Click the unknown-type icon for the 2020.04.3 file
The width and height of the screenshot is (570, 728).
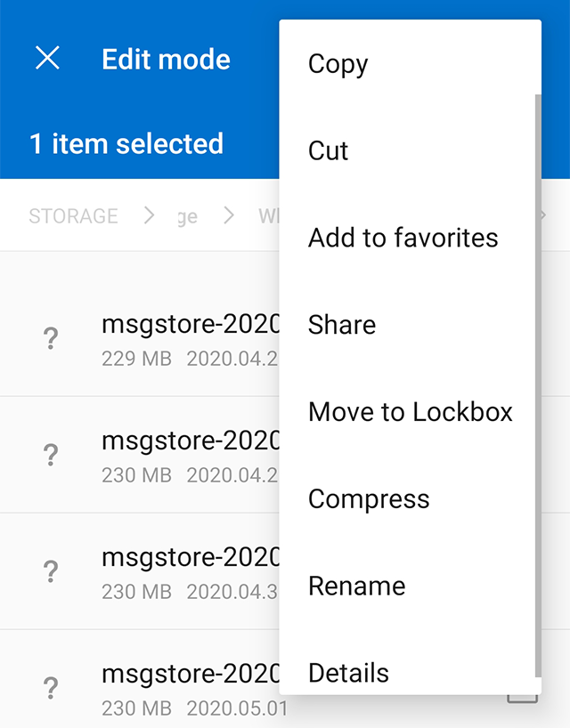click(x=51, y=571)
